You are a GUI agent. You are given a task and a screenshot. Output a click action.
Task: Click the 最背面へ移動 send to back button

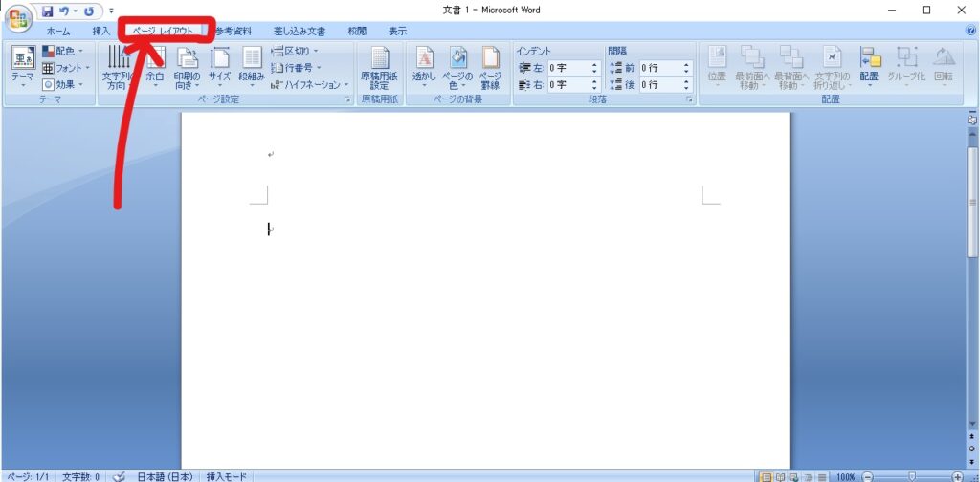click(x=791, y=68)
